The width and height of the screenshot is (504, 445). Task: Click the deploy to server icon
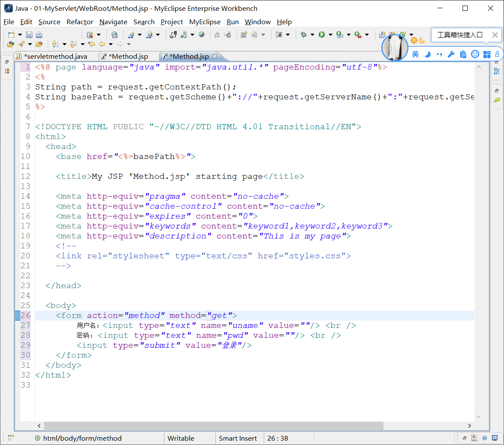point(173,35)
